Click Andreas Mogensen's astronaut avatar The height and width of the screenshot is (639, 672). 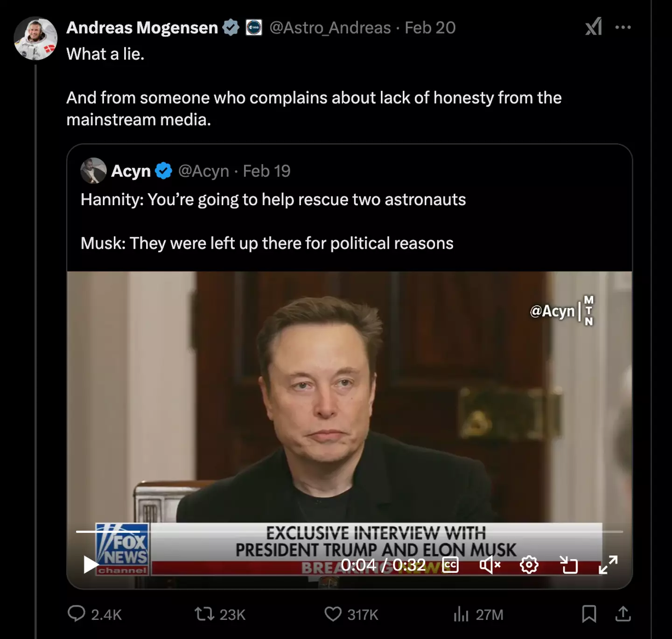point(35,39)
